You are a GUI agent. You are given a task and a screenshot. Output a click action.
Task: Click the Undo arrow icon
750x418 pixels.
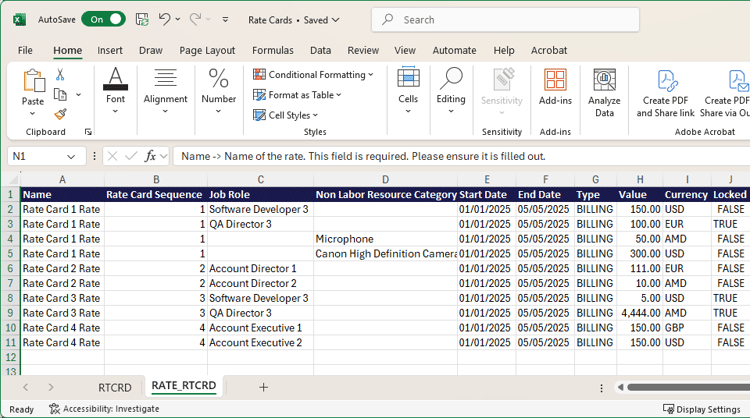pos(165,19)
